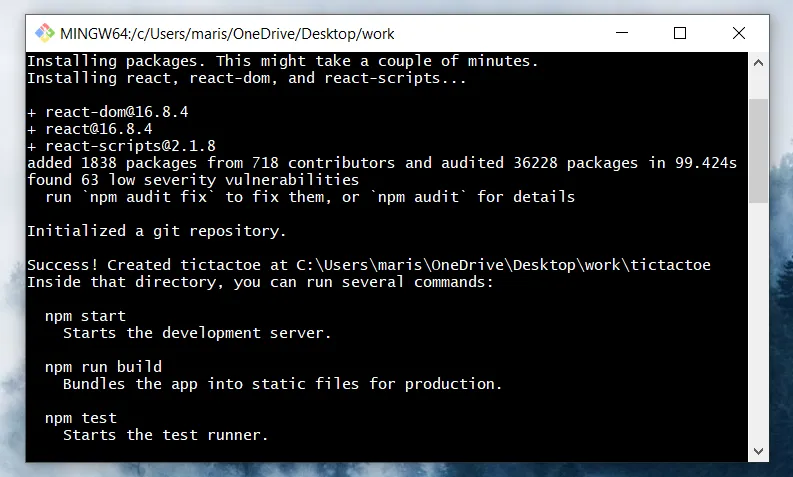Screen dimensions: 793x477
Task: Close the MINGW64 terminal window
Action: (x=738, y=33)
